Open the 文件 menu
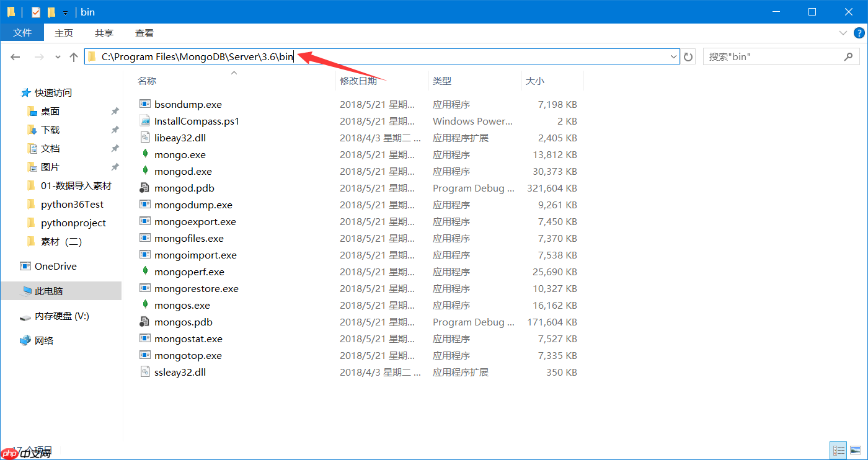The width and height of the screenshot is (868, 460). (23, 33)
